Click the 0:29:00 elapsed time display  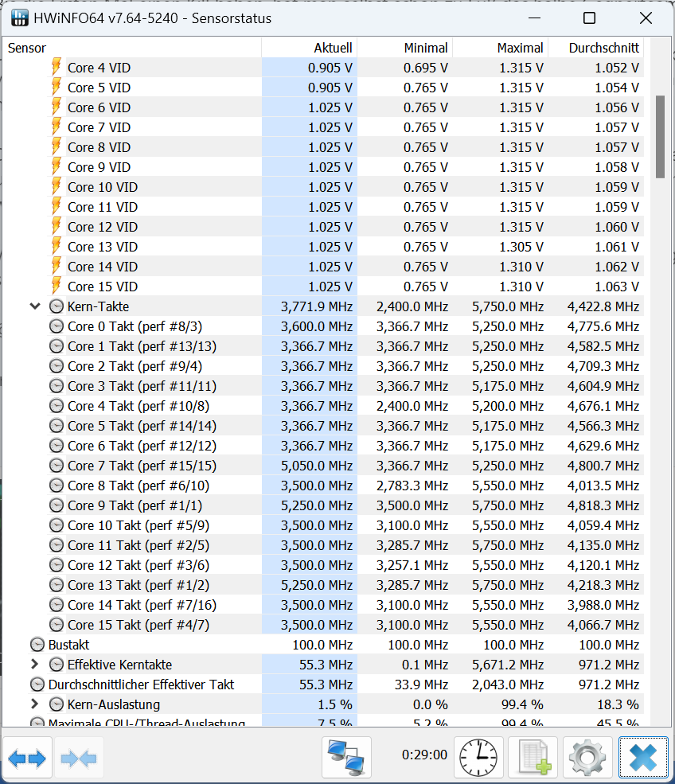click(x=424, y=754)
